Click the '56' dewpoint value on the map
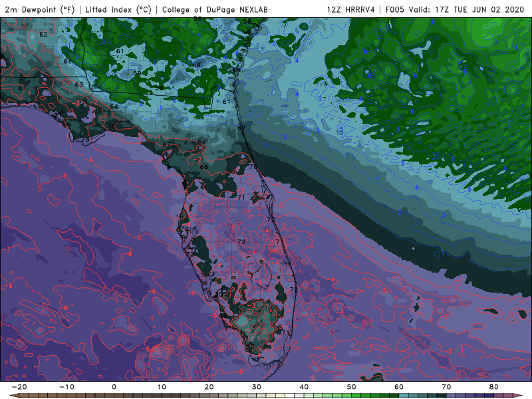 pyautogui.click(x=247, y=21)
